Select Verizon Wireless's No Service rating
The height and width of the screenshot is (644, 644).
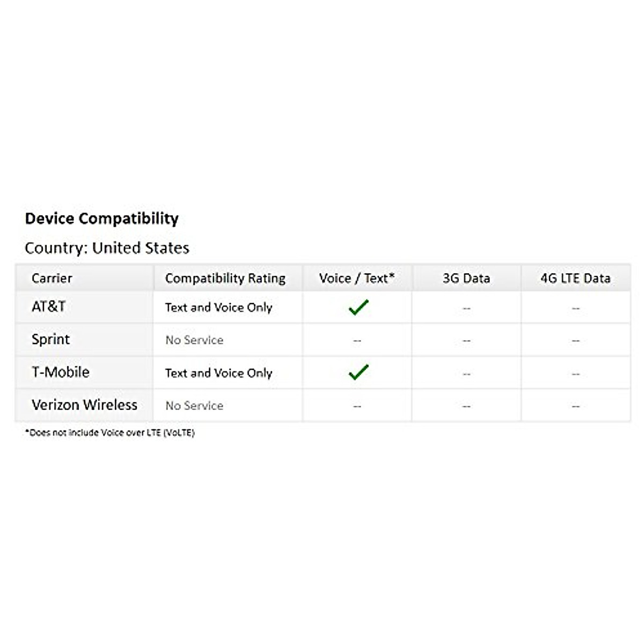pos(194,406)
